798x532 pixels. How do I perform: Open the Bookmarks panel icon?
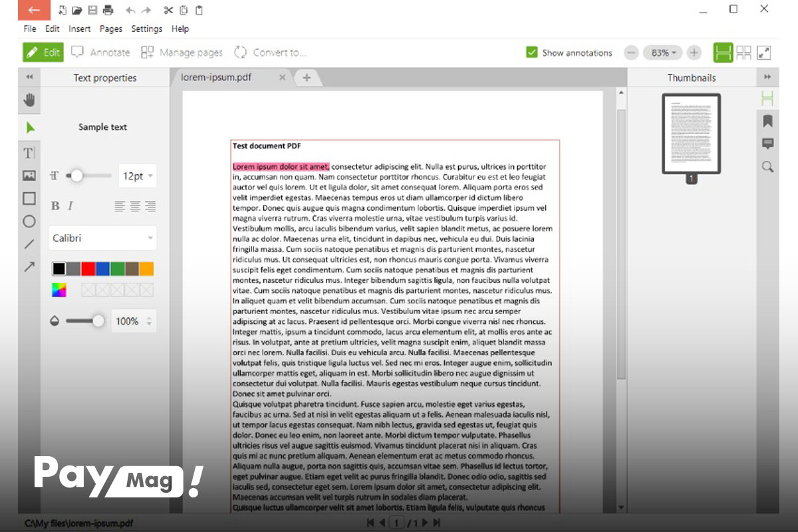(767, 121)
